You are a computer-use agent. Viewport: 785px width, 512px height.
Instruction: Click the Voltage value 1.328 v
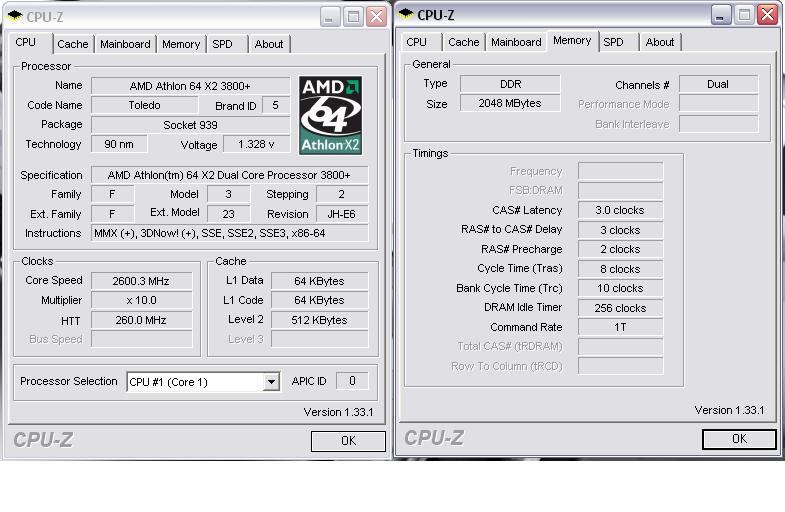(x=256, y=144)
